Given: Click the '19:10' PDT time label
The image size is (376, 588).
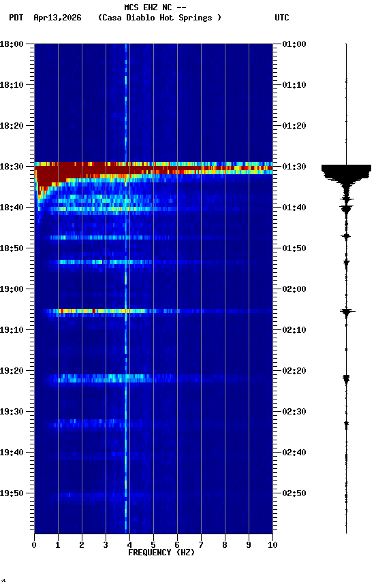Looking at the screenshot, I should click(x=12, y=330).
